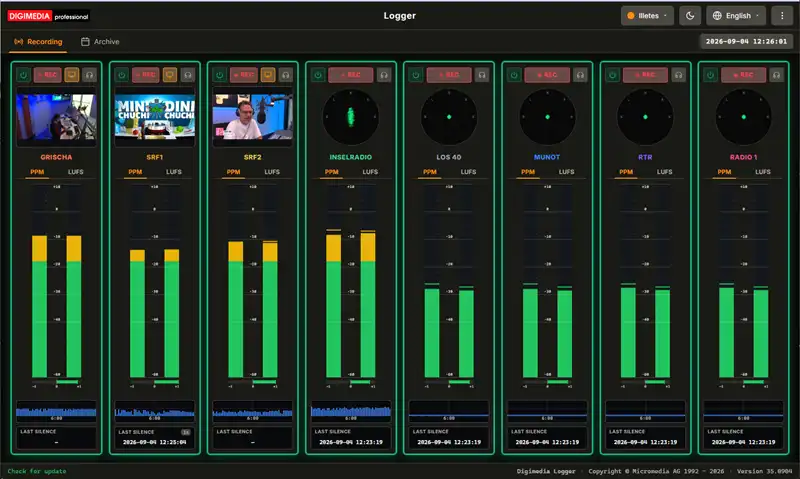This screenshot has width=800, height=479.
Task: Toggle dark mode moon icon
Action: pyautogui.click(x=690, y=16)
